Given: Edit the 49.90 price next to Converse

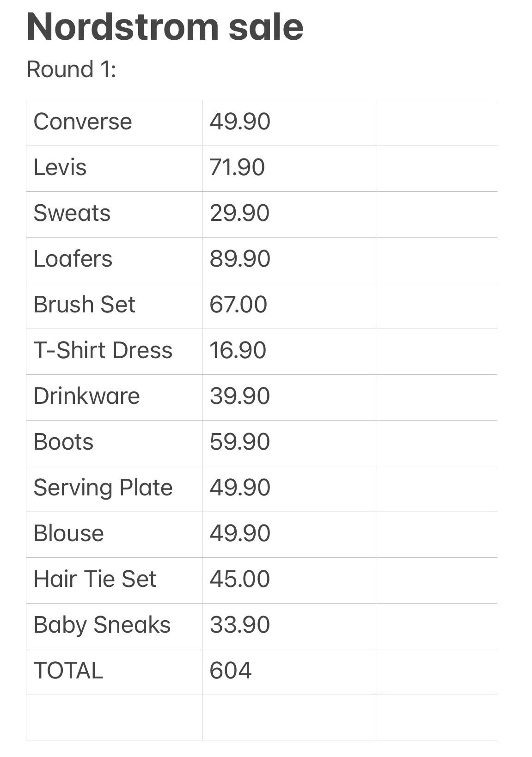Looking at the screenshot, I should click(289, 123).
